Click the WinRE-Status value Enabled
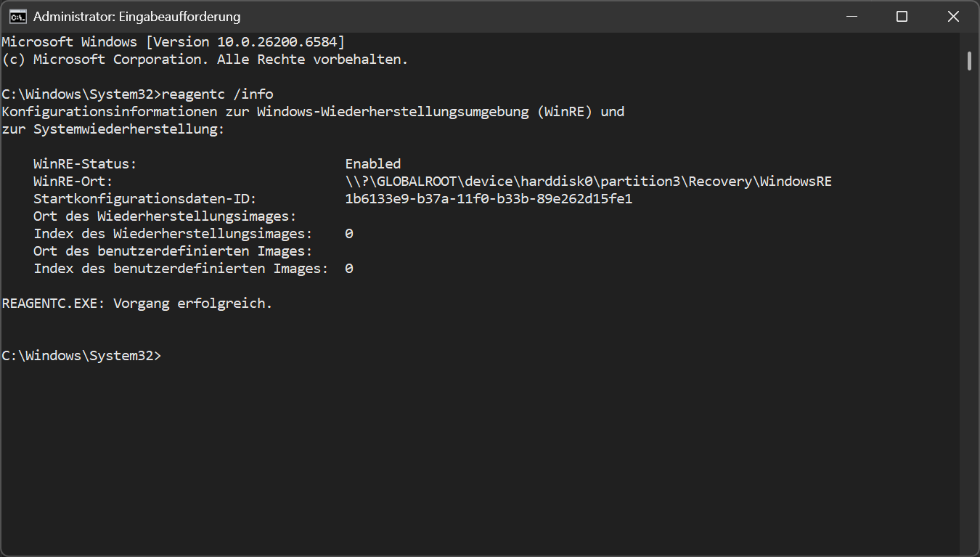 pos(373,164)
